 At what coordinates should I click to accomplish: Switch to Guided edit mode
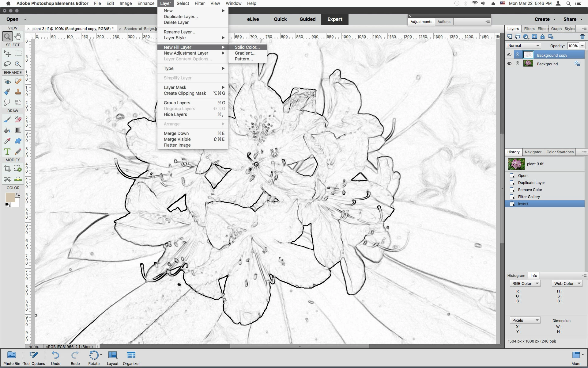tap(307, 19)
